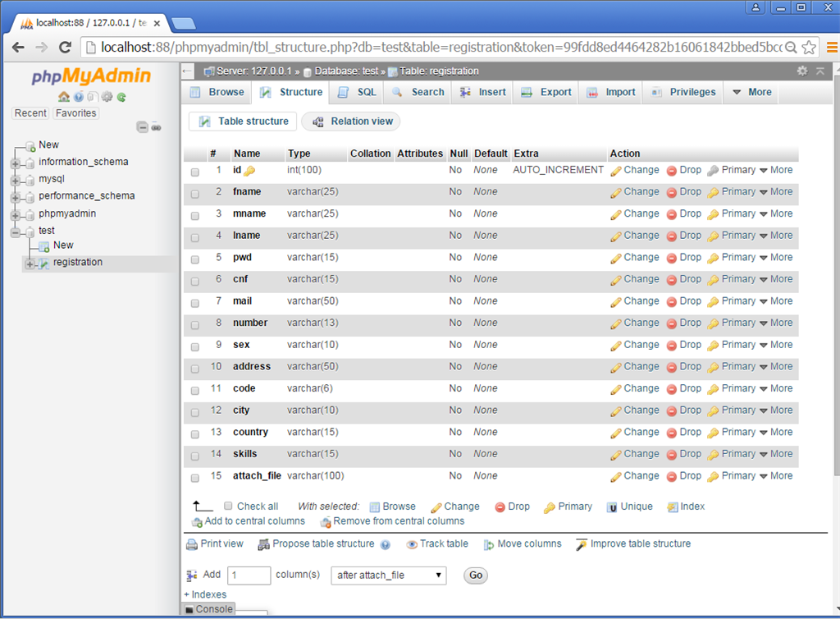Viewport: 840px width, 619px height.
Task: Tick the checkbox for the country column
Action: coord(195,434)
